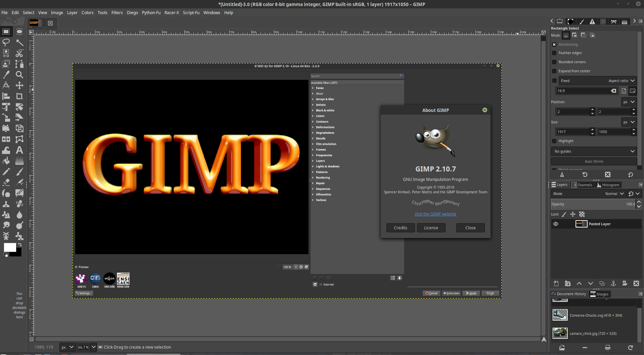Image resolution: width=644 pixels, height=355 pixels.
Task: Open the layer Mode Normal dropdown
Action: (x=588, y=194)
